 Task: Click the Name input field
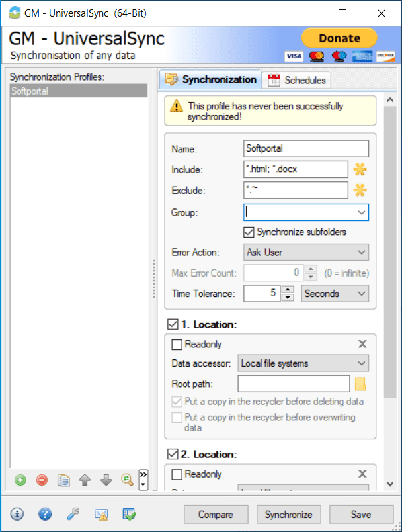pyautogui.click(x=306, y=149)
